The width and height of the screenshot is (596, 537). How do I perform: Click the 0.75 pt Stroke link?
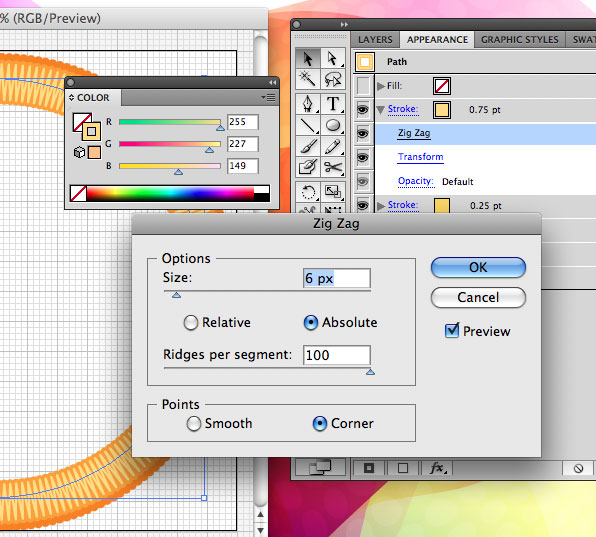point(403,109)
